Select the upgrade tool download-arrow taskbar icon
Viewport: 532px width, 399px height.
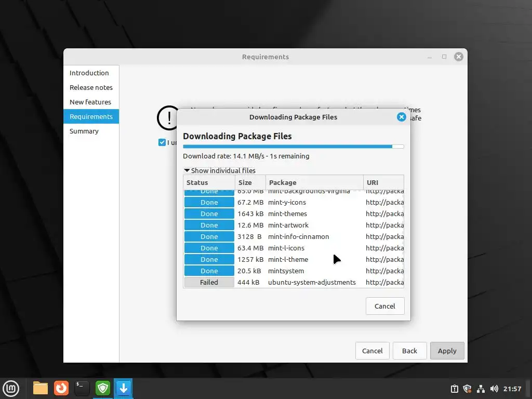(124, 389)
